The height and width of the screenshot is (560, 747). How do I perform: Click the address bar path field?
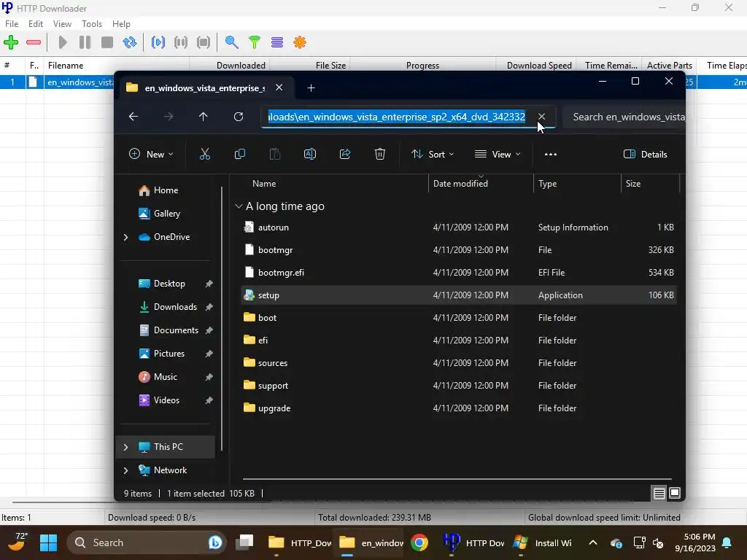[x=396, y=117]
